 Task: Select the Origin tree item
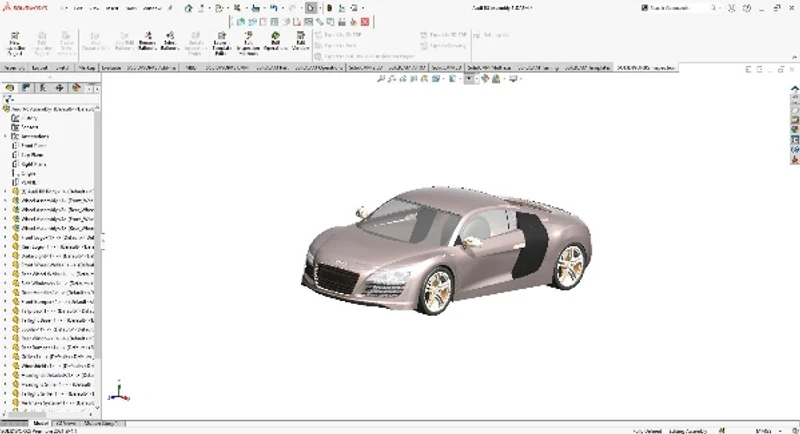coord(28,173)
